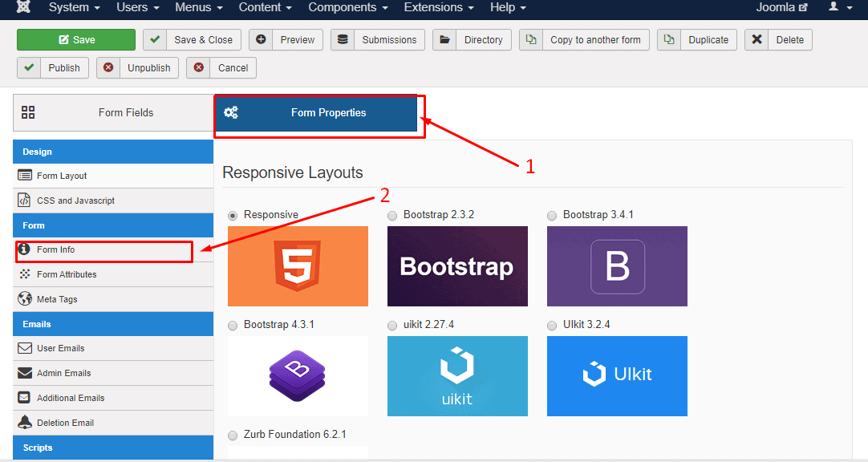868x462 pixels.
Task: Click the red Unpublish X icon
Action: [108, 67]
